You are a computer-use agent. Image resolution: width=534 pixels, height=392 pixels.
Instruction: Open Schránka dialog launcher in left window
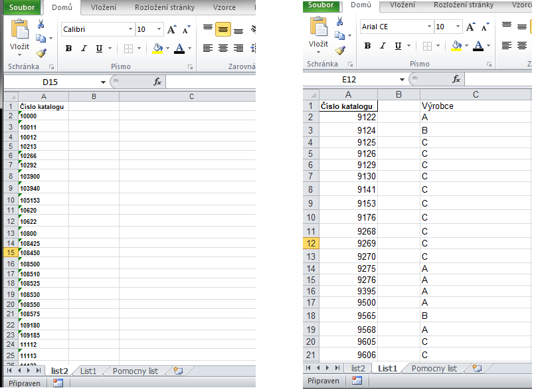tap(51, 66)
